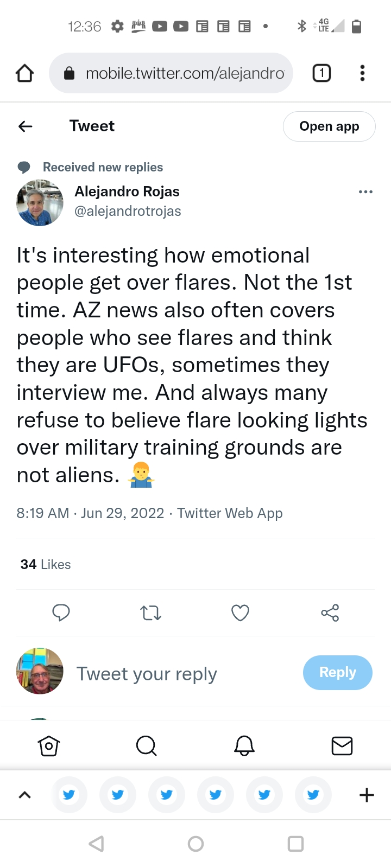This screenshot has height=868, width=391.
Task: Go back using the tweet back arrow
Action: pos(26,126)
